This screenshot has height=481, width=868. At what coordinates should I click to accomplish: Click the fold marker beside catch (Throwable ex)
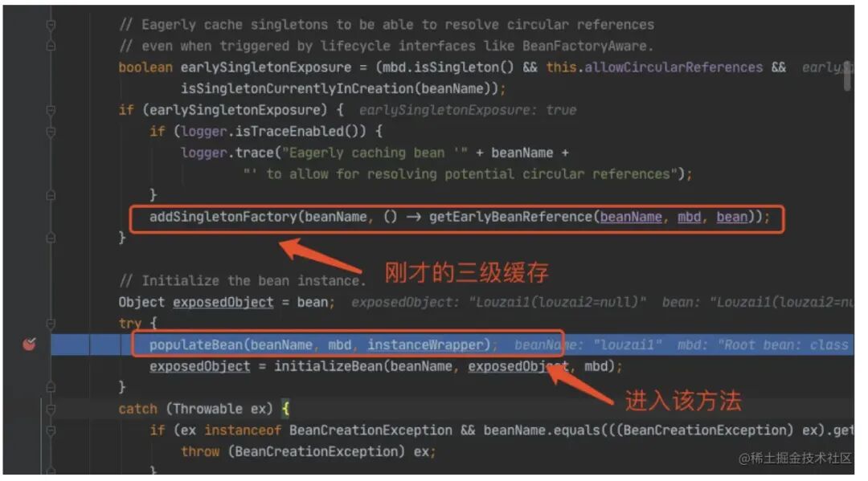coord(51,409)
